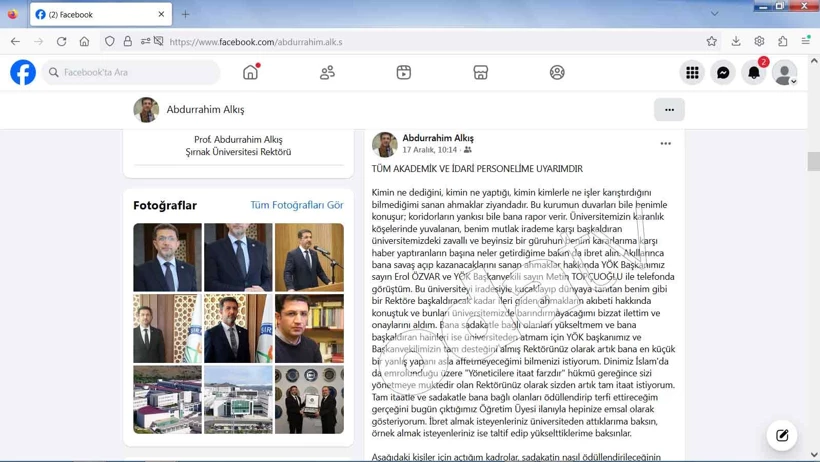Open the Groups icon in navbar
This screenshot has height=462, width=820.
[557, 72]
